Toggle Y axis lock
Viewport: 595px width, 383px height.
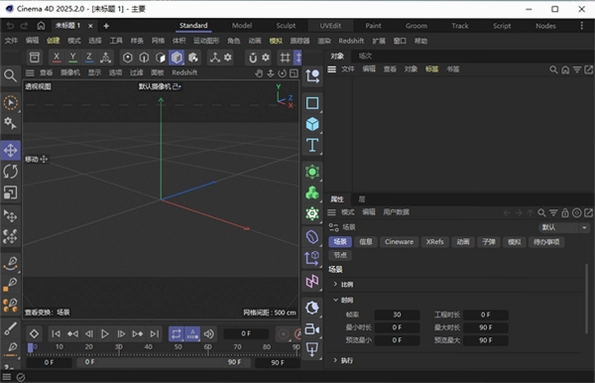pyautogui.click(x=72, y=58)
